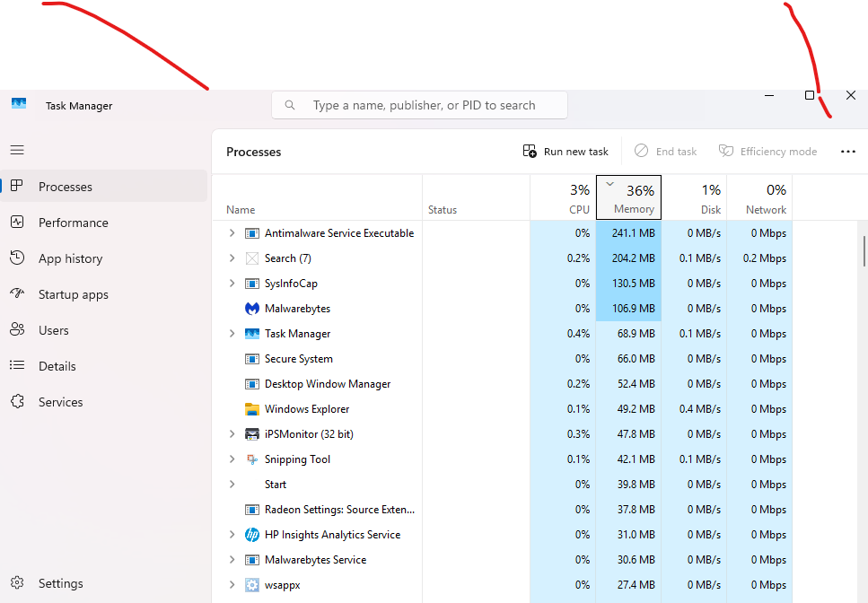Screen dimensions: 868x603
Task: Click the HP Insights Analytics icon
Action: (252, 535)
